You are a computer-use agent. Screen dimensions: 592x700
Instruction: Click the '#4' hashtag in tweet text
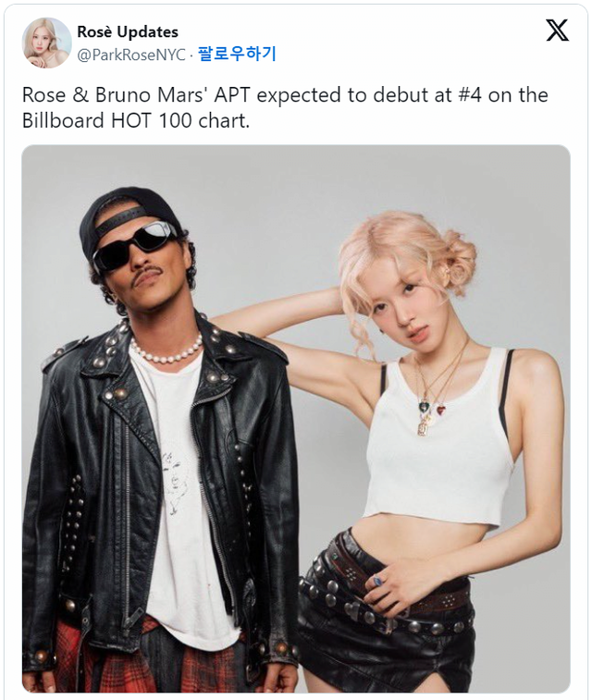(470, 95)
